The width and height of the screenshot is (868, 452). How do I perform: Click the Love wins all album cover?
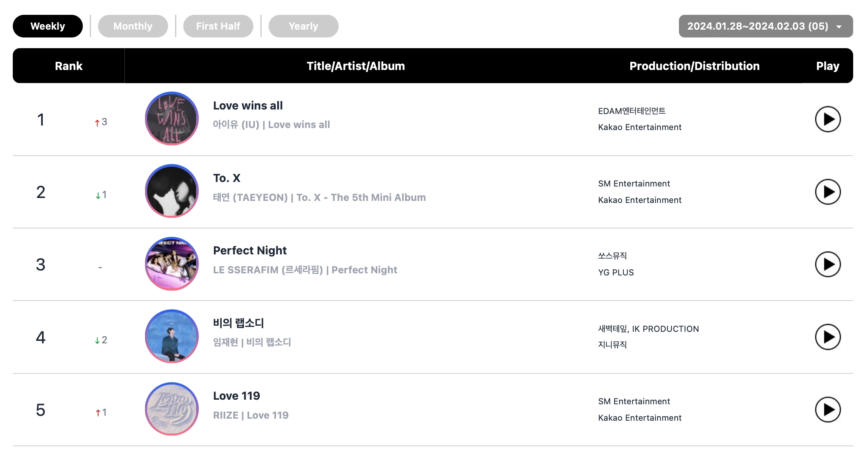pyautogui.click(x=172, y=119)
